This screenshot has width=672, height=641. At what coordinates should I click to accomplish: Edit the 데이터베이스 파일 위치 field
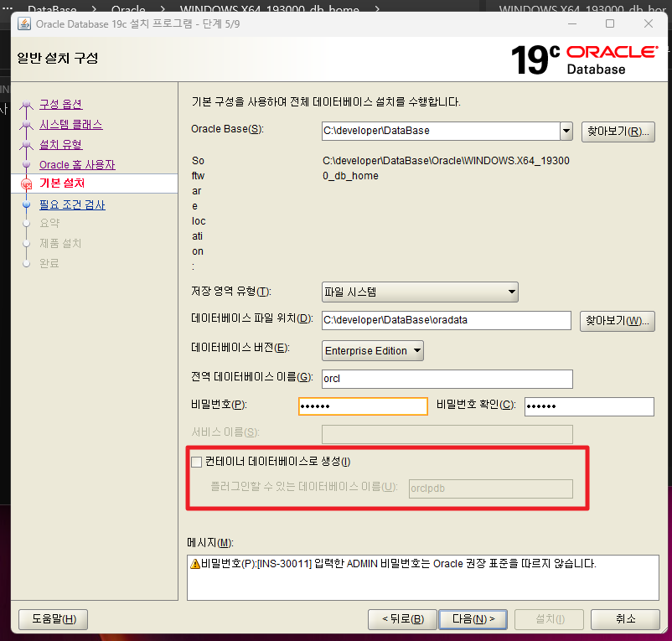(447, 320)
